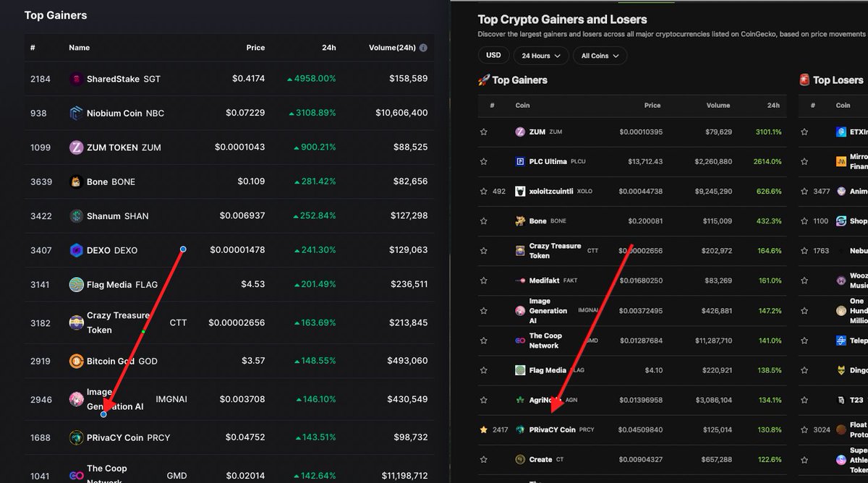
Task: Click the $0.00001478 DEXO price
Action: coord(237,250)
